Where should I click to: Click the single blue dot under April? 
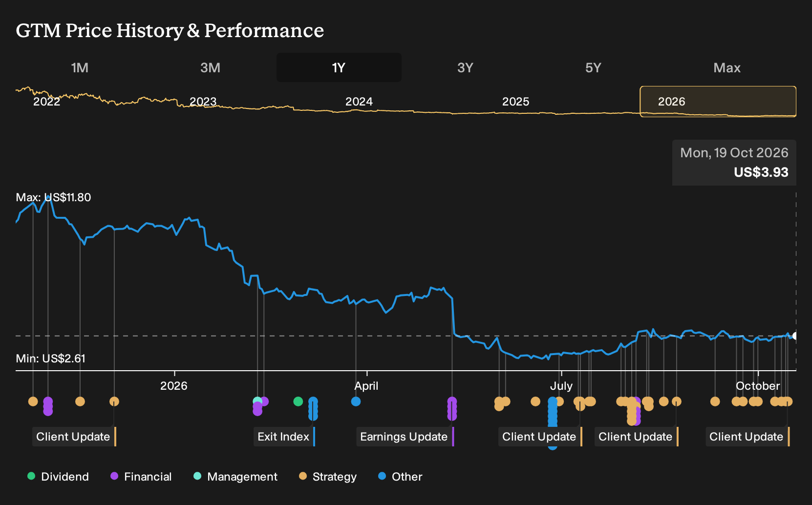click(356, 401)
